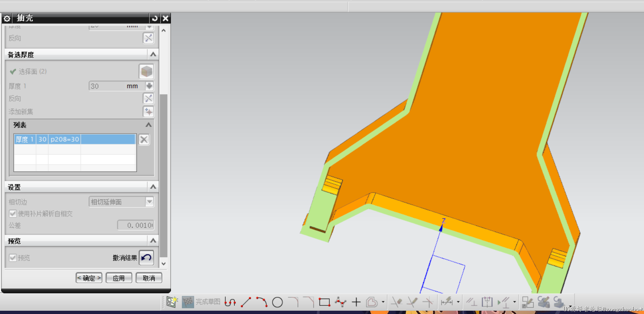Collapse the 备选厚度 section
Screen dimensions: 644x314
pos(153,54)
